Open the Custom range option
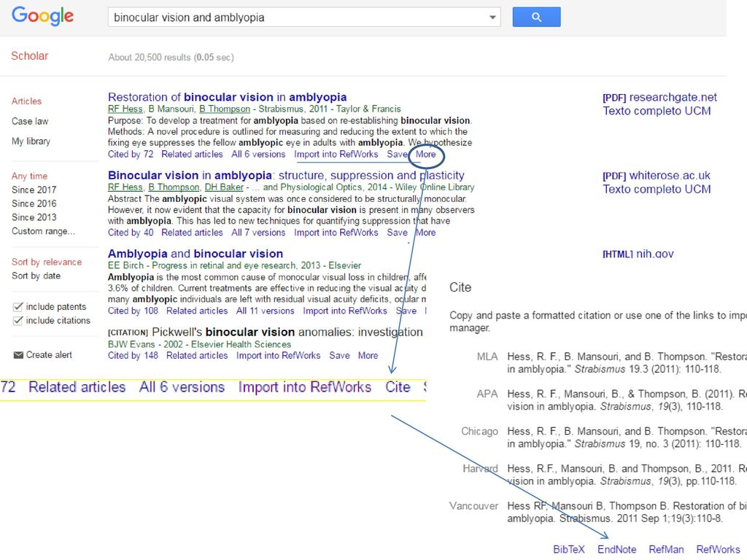 pos(43,231)
